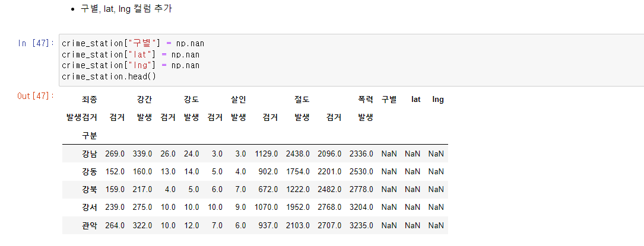Screen dimensions: 644x246
Task: Click the 339.0 cell
Action: (142, 154)
